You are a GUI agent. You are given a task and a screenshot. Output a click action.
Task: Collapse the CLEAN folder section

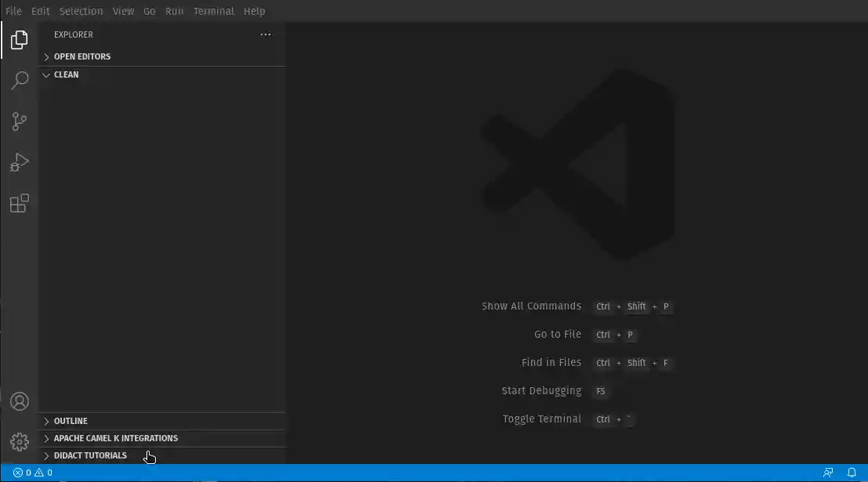pos(65,74)
